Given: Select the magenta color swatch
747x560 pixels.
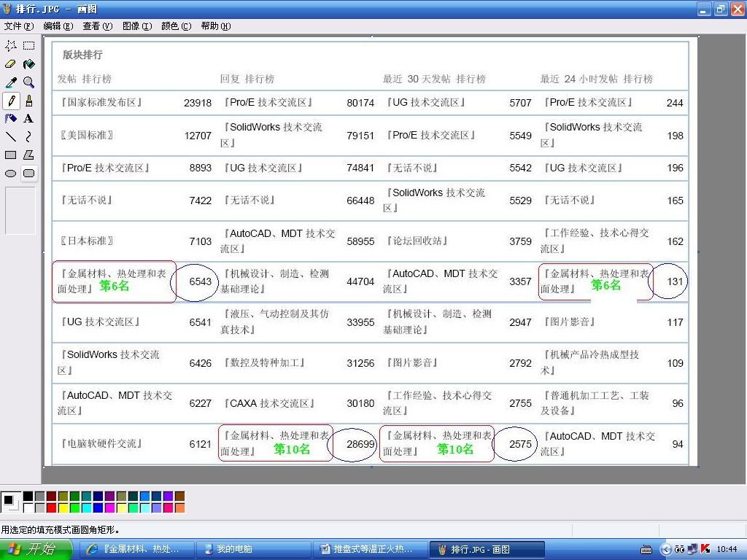Looking at the screenshot, I should [109, 508].
